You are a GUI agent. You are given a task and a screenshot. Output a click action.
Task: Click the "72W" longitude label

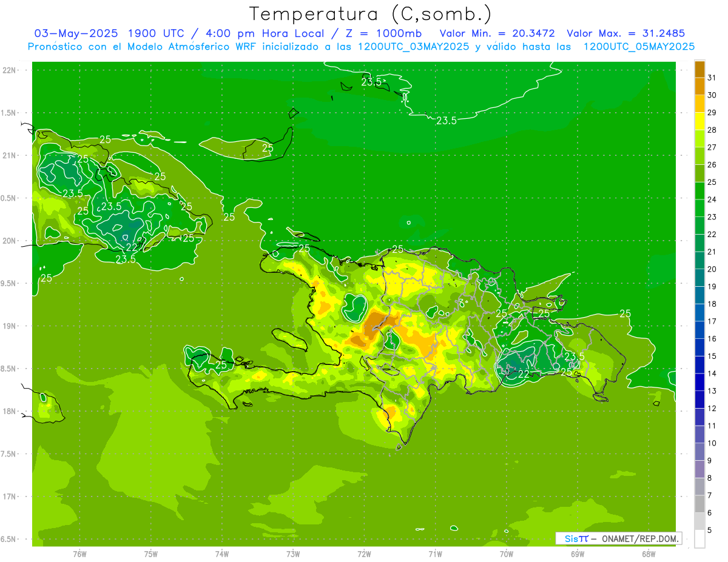(x=364, y=554)
